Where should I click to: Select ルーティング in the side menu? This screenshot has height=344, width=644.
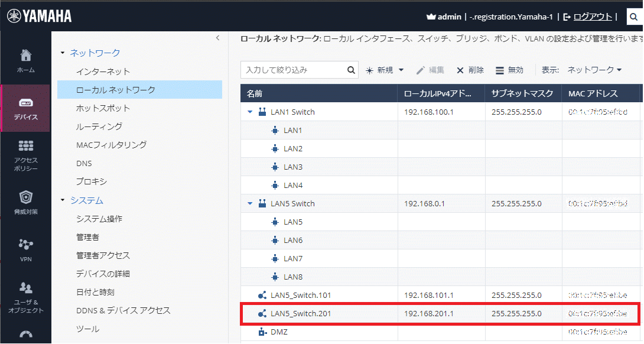(x=99, y=126)
